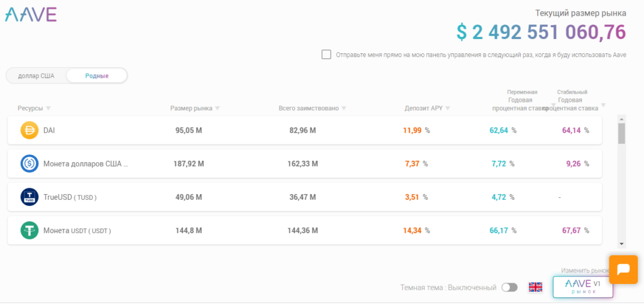Image resolution: width=644 pixels, height=304 pixels.
Task: Click the 95,05 M market size cell
Action: tap(189, 131)
